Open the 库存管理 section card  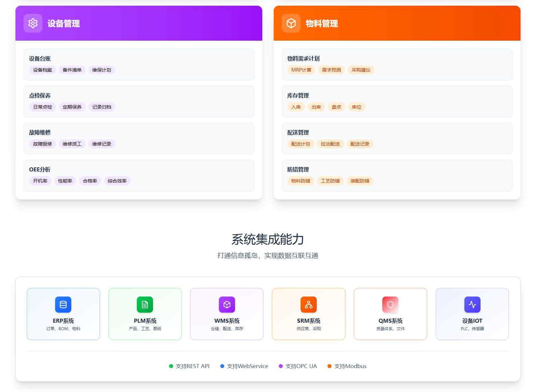click(x=397, y=101)
